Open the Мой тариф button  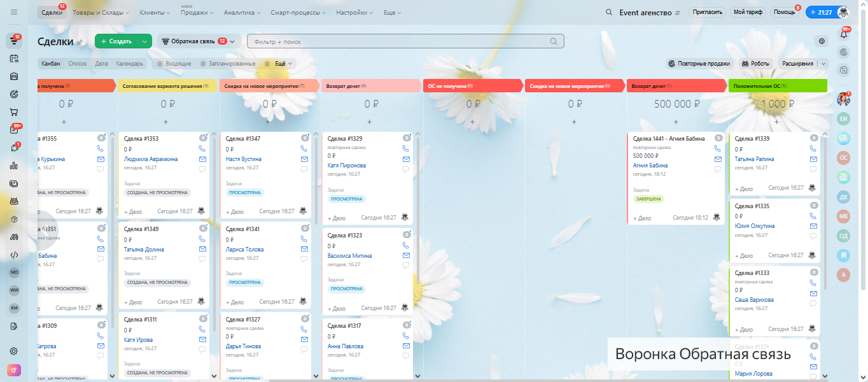(x=748, y=12)
